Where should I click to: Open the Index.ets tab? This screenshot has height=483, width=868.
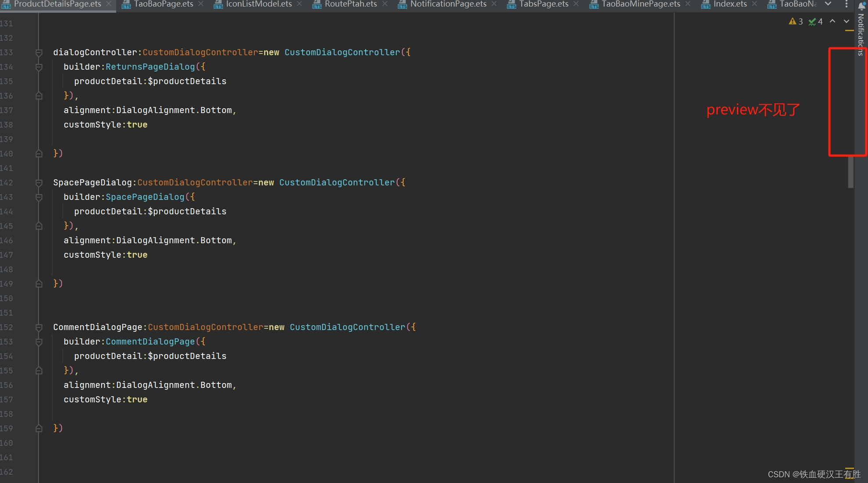(730, 4)
